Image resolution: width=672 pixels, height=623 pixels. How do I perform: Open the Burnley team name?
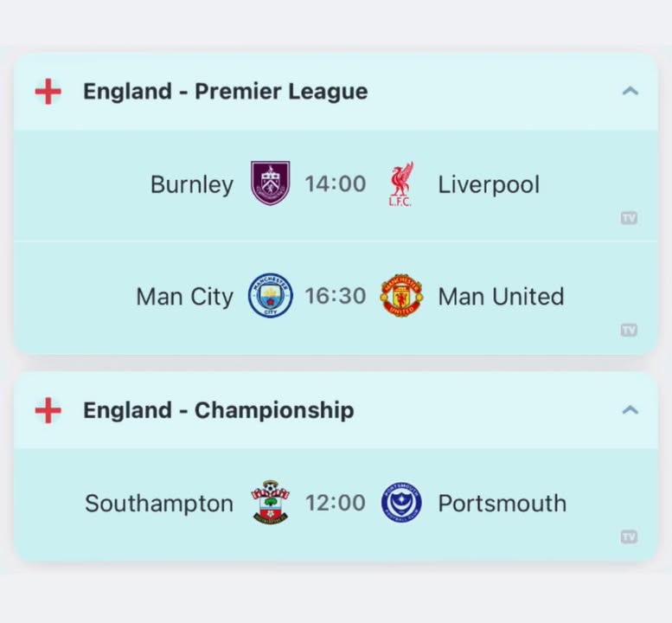(x=192, y=185)
